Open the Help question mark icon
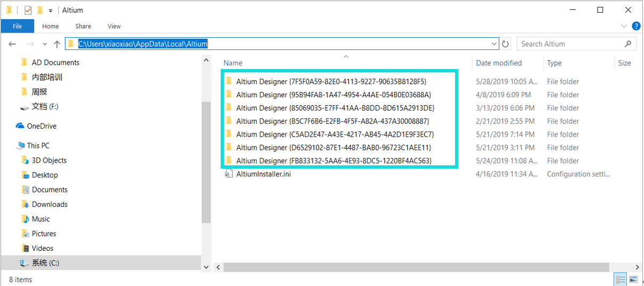Screen dimensions: 644x286 tap(635, 26)
